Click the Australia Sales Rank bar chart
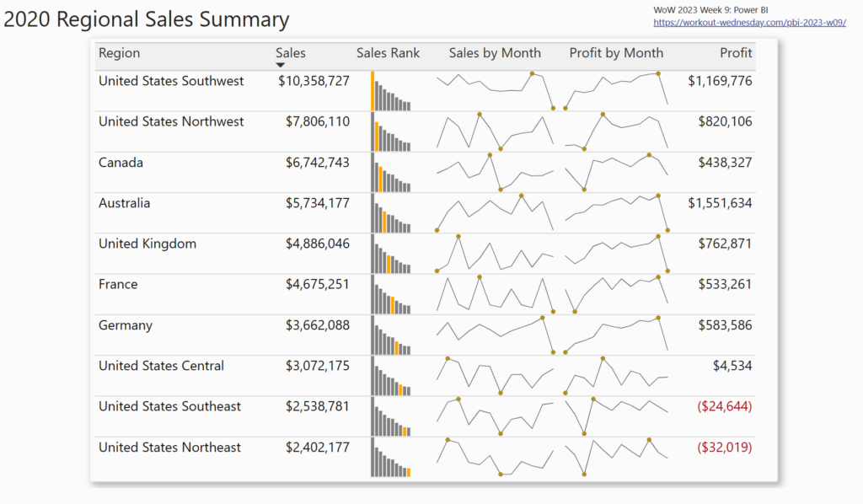 pos(390,214)
